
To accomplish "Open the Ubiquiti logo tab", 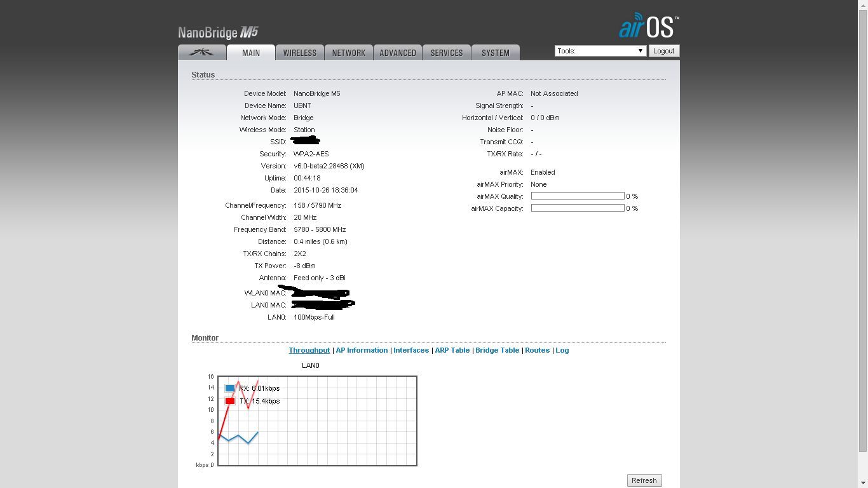I will pos(202,53).
